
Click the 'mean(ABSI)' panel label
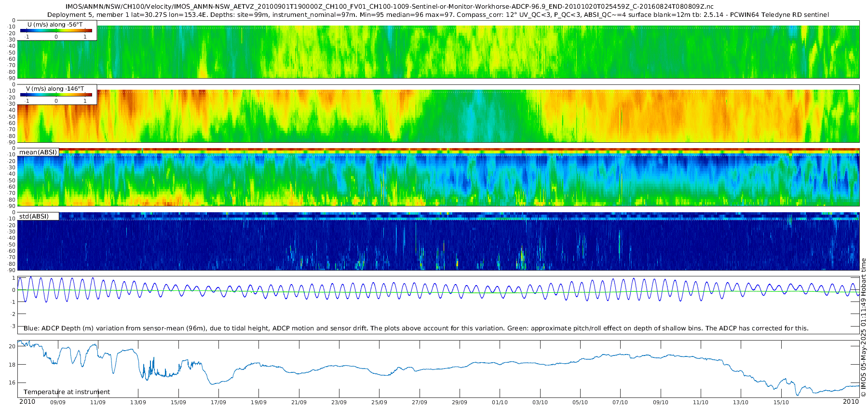[x=38, y=152]
